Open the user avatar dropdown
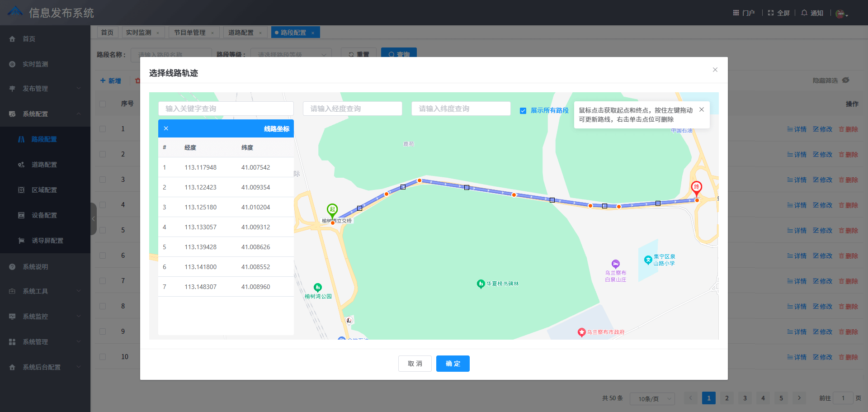Viewport: 868px width, 412px height. 841,14
